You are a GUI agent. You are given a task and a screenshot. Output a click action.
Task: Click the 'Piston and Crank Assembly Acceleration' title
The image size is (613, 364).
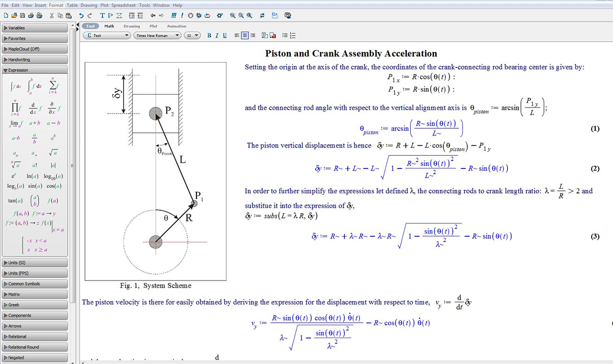[351, 53]
